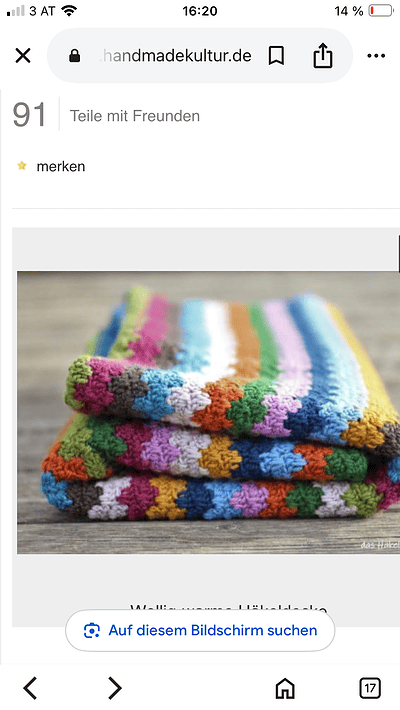Tap the battery indicator in status bar
The image size is (400, 710).
click(381, 10)
